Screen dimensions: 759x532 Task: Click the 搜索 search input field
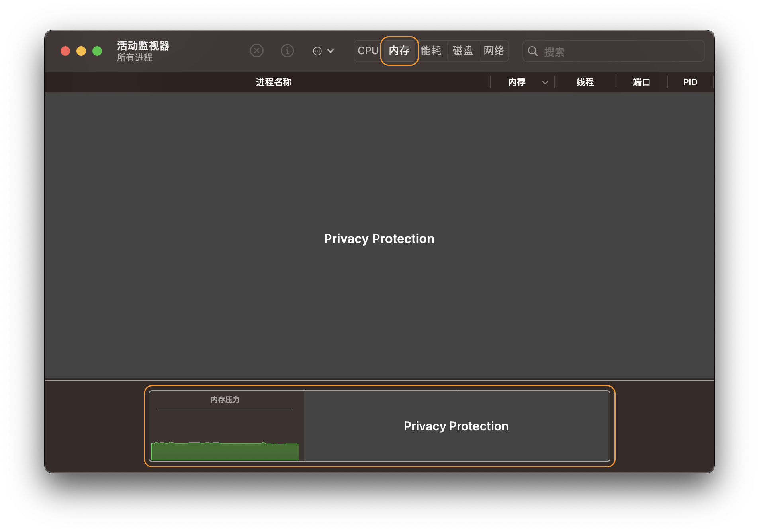click(x=621, y=51)
